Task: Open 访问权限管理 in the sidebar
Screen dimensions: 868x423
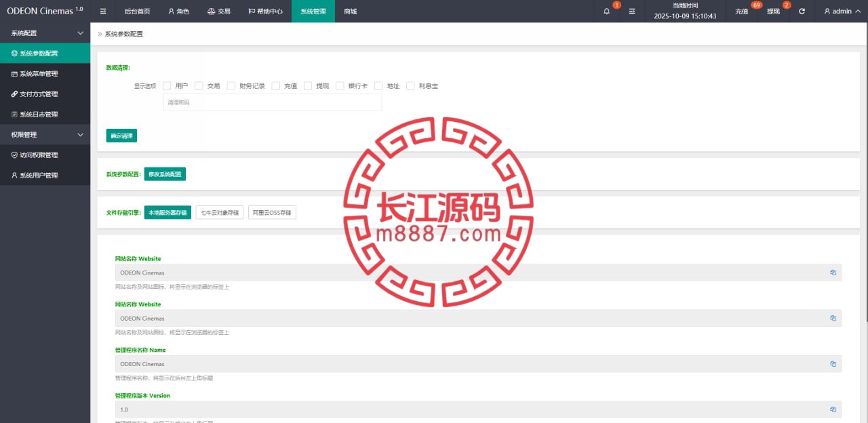Action: [x=45, y=155]
